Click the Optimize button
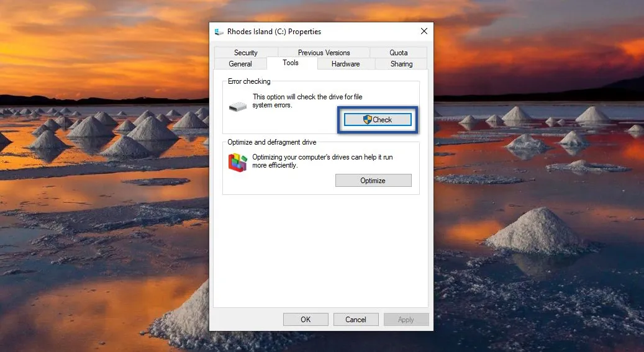The height and width of the screenshot is (352, 644). click(373, 180)
